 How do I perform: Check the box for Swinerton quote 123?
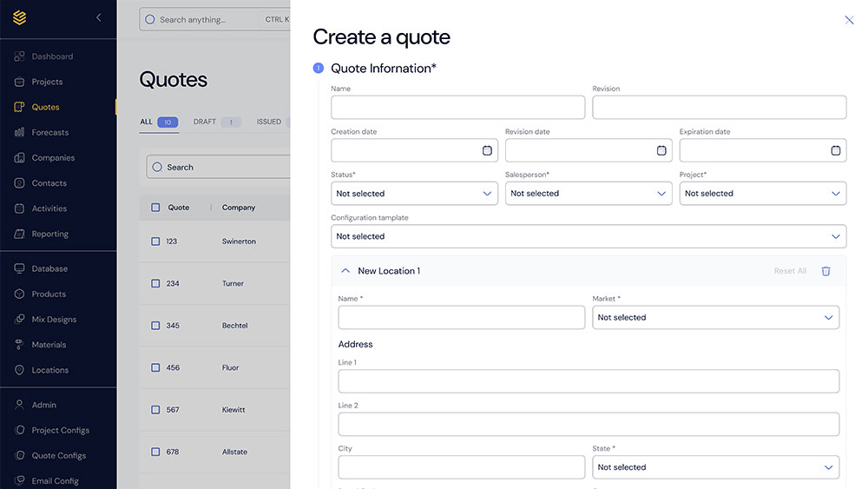155,241
